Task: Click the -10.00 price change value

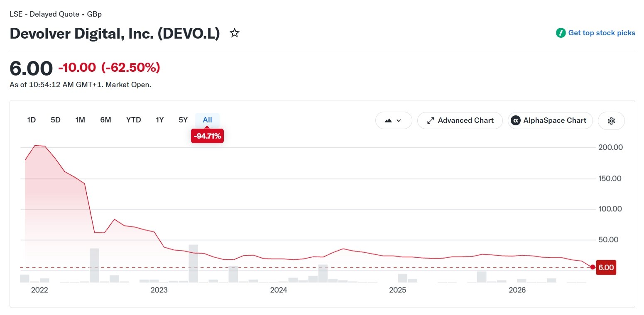Action: 77,68
